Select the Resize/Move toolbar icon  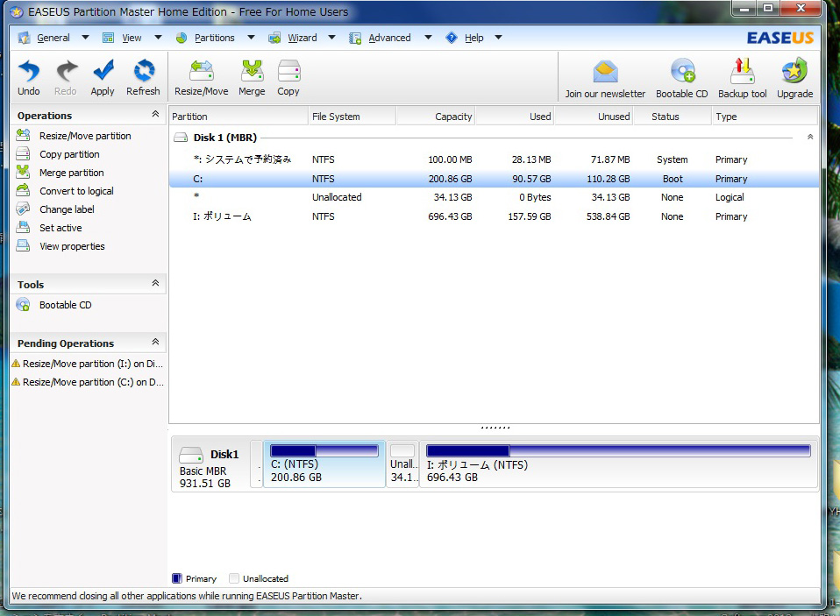[201, 72]
